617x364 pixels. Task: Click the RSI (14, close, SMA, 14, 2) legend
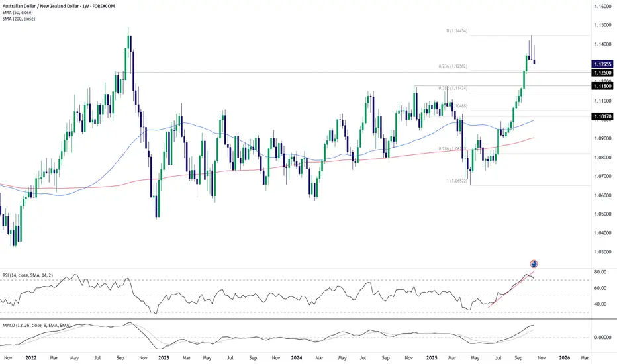[x=28, y=275]
